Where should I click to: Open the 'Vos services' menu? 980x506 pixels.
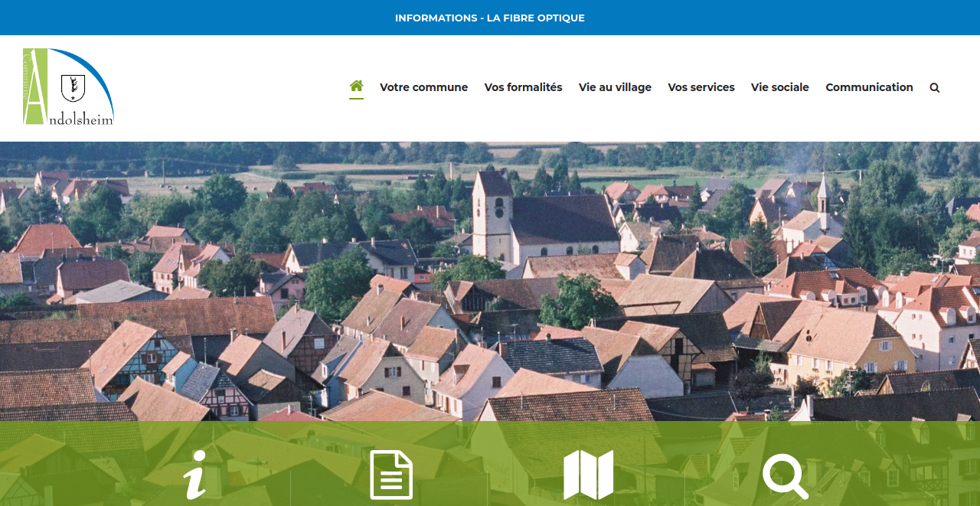tap(701, 87)
